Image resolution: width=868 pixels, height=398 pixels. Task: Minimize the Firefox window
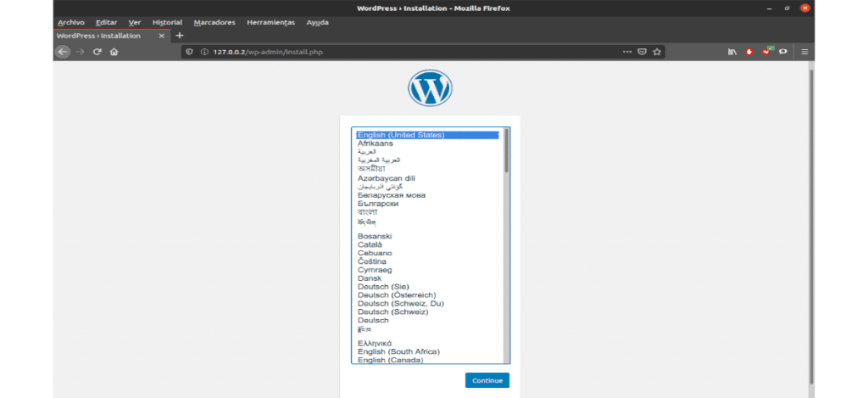[x=770, y=8]
